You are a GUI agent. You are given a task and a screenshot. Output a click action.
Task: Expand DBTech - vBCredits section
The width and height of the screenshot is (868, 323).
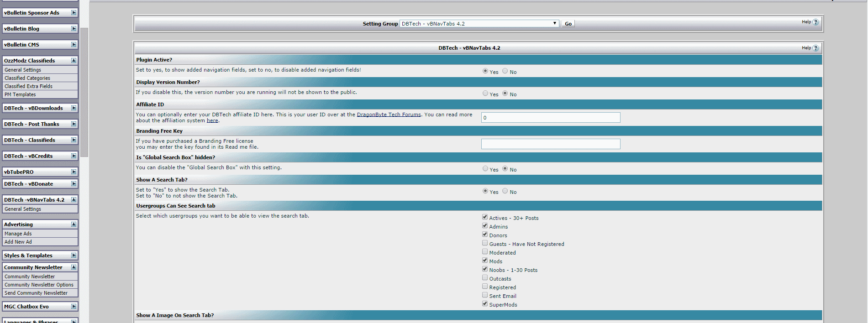pos(74,156)
